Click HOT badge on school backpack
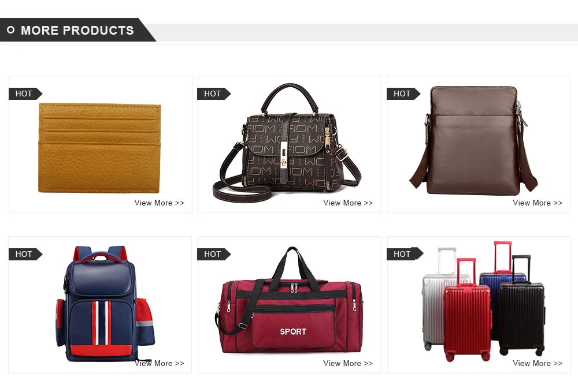This screenshot has height=392, width=578. (x=25, y=254)
